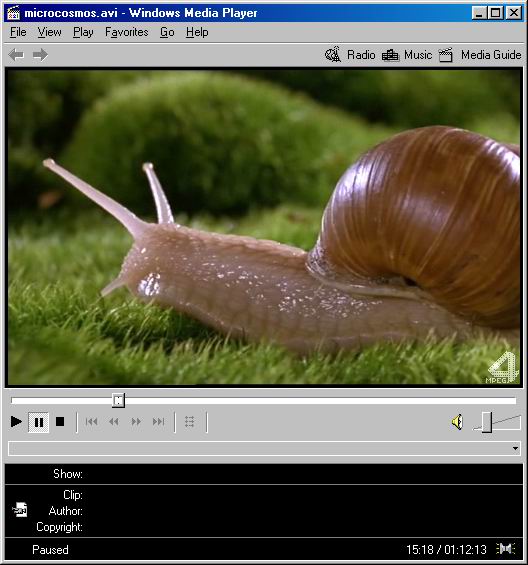Click the stereo sound icon in the status bar

pyautogui.click(x=505, y=549)
